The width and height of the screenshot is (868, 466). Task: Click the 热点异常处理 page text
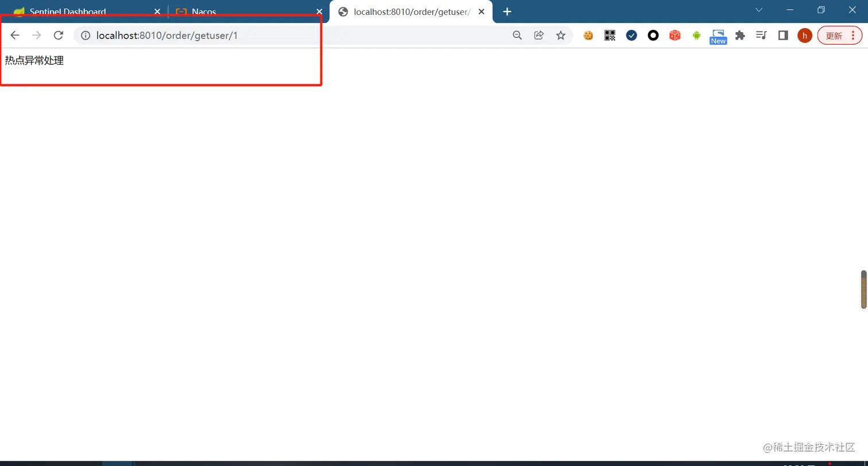click(34, 61)
